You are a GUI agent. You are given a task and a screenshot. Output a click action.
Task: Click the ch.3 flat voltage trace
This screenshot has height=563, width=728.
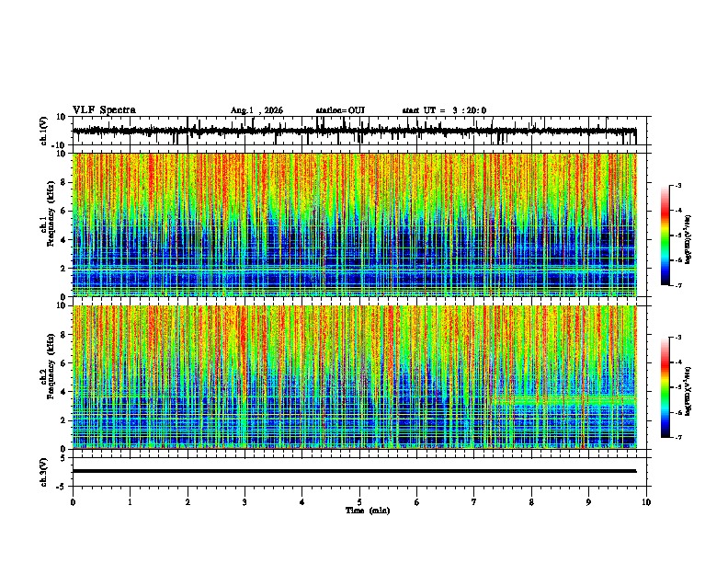(x=354, y=471)
